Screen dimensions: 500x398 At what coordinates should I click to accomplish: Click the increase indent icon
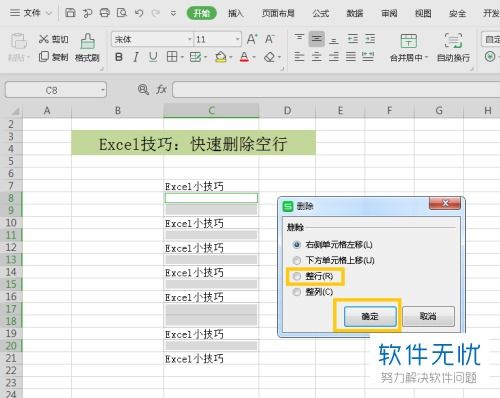370,39
